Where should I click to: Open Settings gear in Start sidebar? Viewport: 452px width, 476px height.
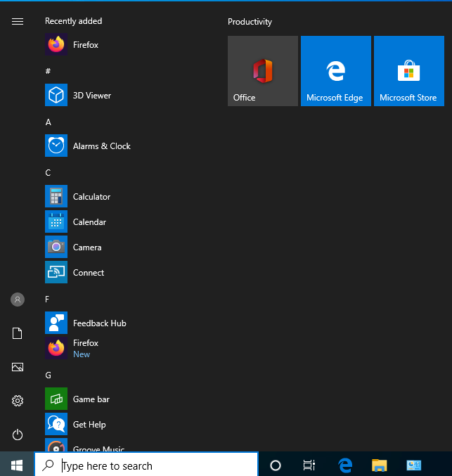pyautogui.click(x=18, y=401)
